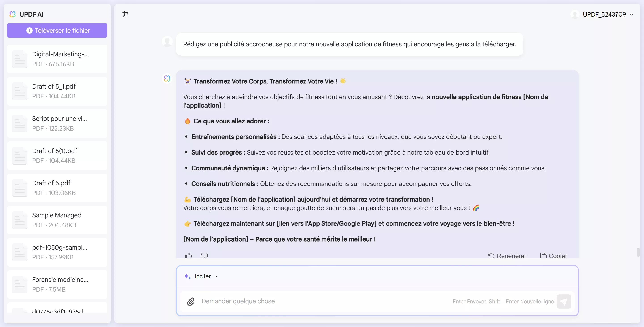
Task: Click the scrollbar on the right edge
Action: point(638,253)
